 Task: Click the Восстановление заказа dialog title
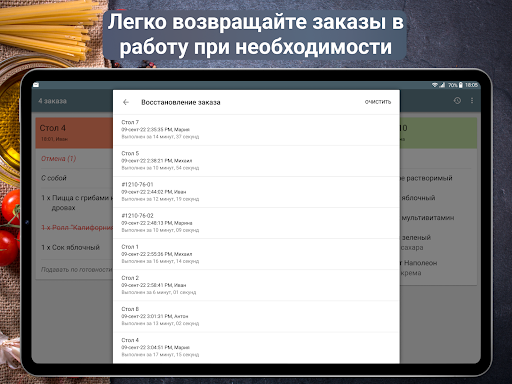click(181, 102)
